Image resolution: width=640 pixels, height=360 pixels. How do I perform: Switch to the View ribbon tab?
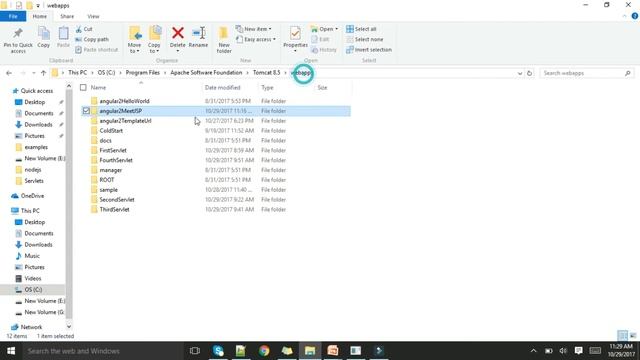(x=93, y=16)
